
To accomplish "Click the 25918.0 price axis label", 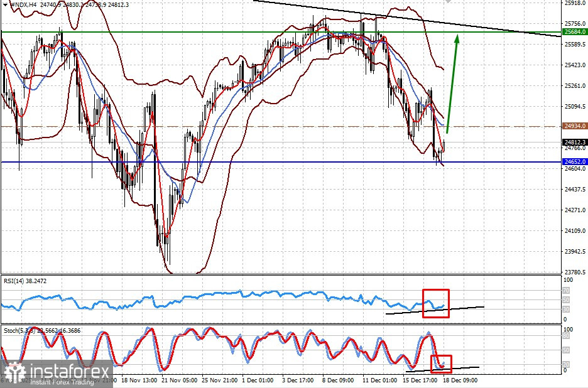I will [x=575, y=3].
